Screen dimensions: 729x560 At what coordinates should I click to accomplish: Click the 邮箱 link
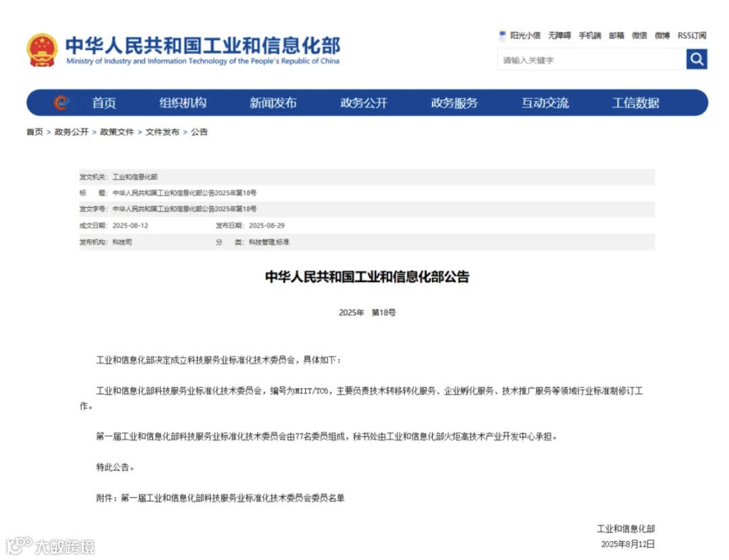tap(616, 35)
